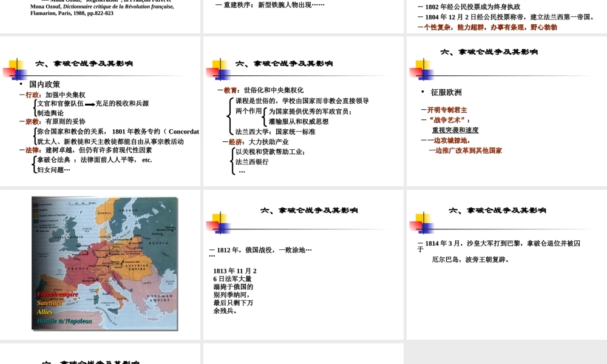Select the red 行政 label text
Image resolution: width=607 pixels, height=364 pixels.
[x=33, y=95]
